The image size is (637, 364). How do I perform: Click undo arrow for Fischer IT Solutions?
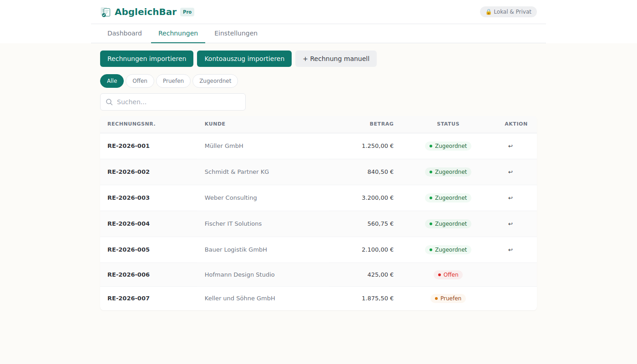pos(510,224)
